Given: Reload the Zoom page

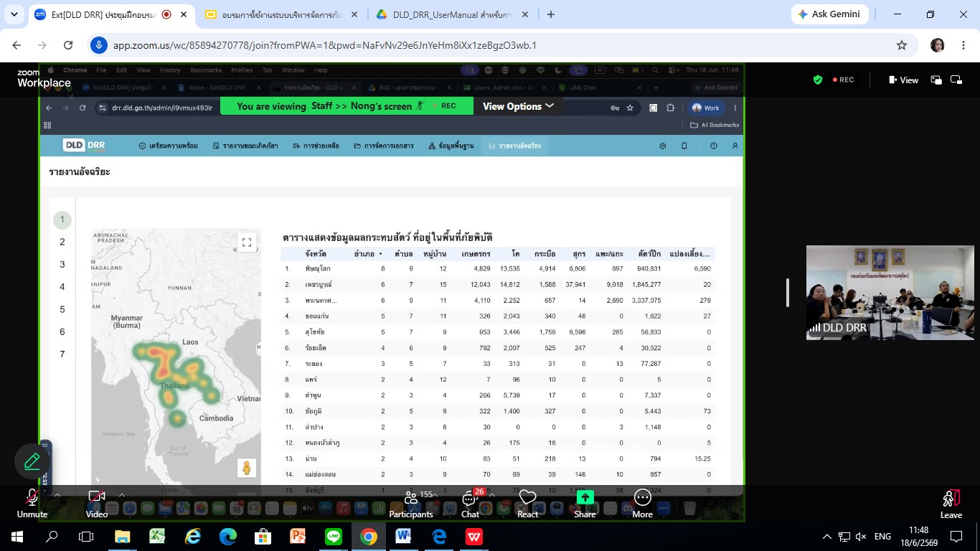Looking at the screenshot, I should point(68,45).
